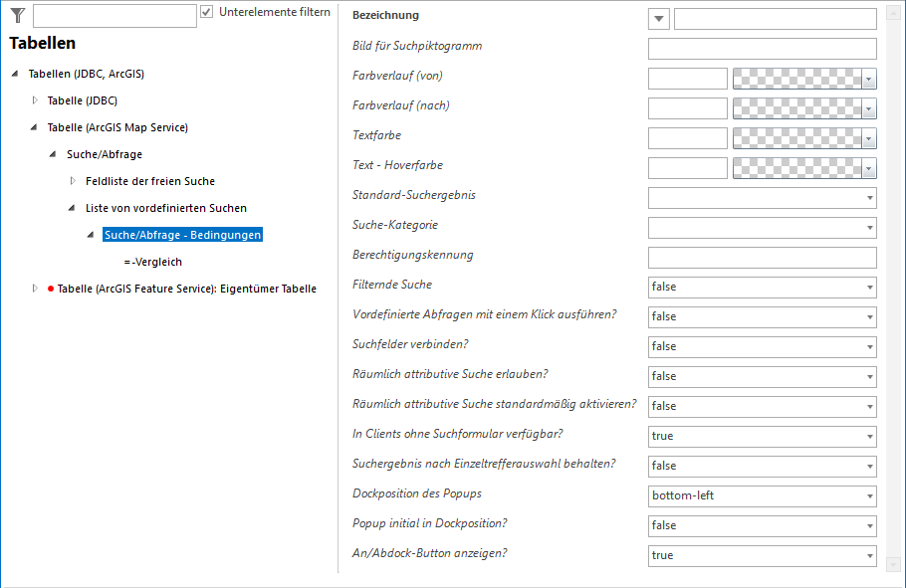906x588 pixels.
Task: Click the filter text input field
Action: [x=114, y=15]
